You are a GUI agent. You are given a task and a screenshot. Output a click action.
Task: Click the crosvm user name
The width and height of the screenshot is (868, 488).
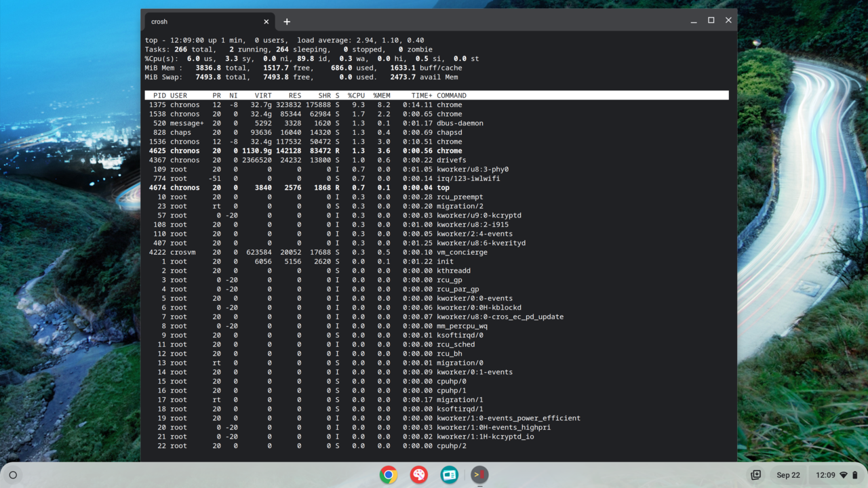pyautogui.click(x=183, y=252)
